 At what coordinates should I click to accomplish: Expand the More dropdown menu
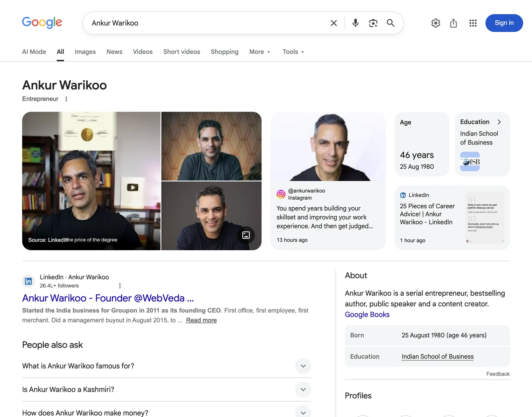tap(260, 52)
